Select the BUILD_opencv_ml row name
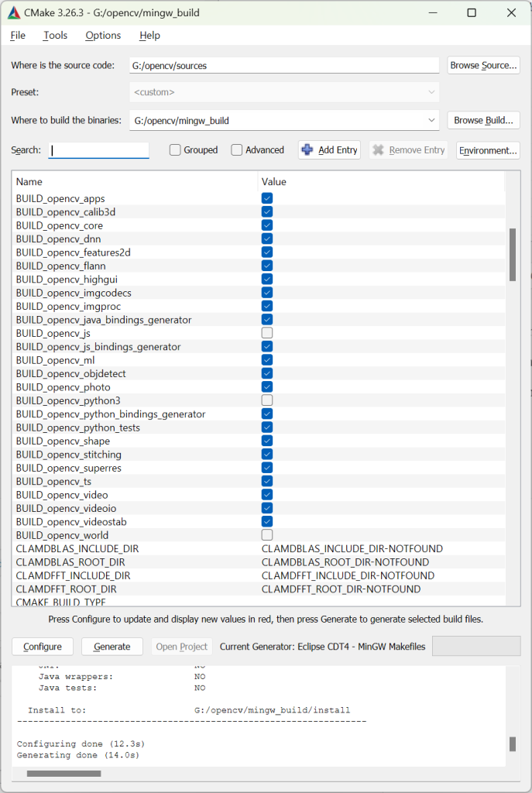Image resolution: width=532 pixels, height=793 pixels. [x=55, y=360]
